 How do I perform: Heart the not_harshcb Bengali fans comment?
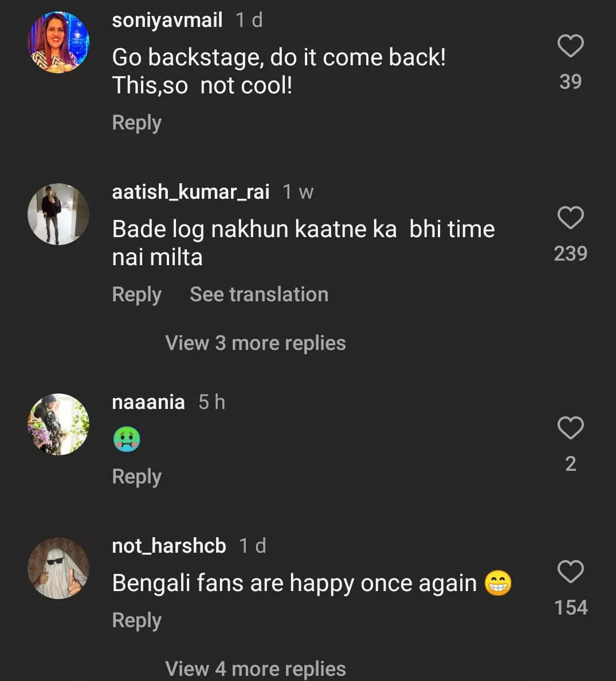[570, 572]
